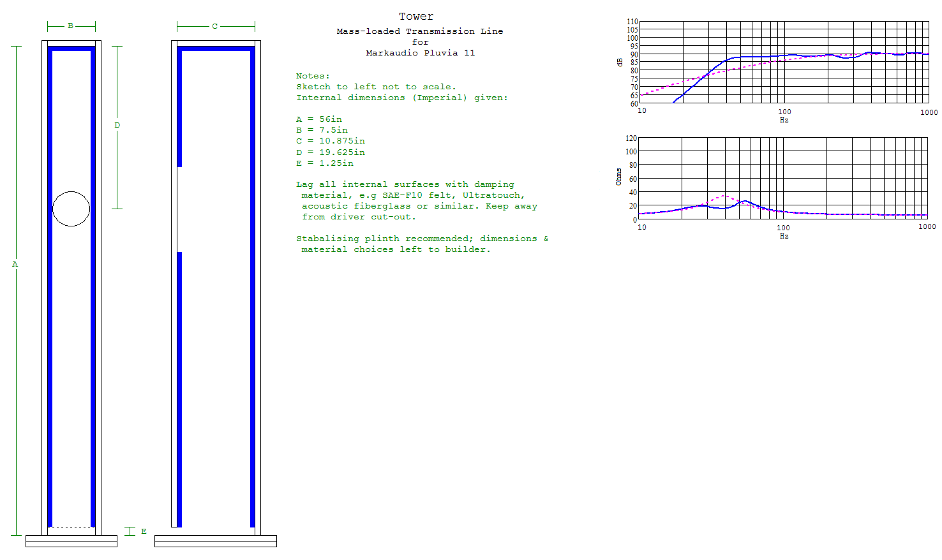942x560 pixels.
Task: Click the 'E' vent height label
Action: 144,531
